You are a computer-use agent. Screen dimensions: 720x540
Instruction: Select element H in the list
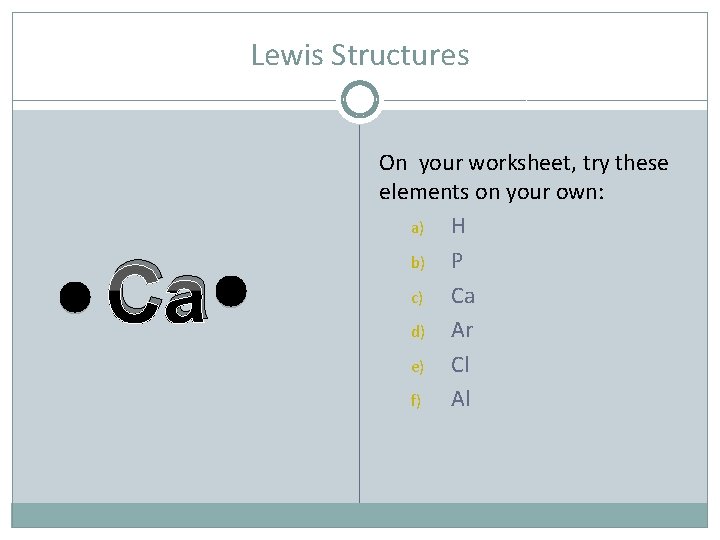458,227
